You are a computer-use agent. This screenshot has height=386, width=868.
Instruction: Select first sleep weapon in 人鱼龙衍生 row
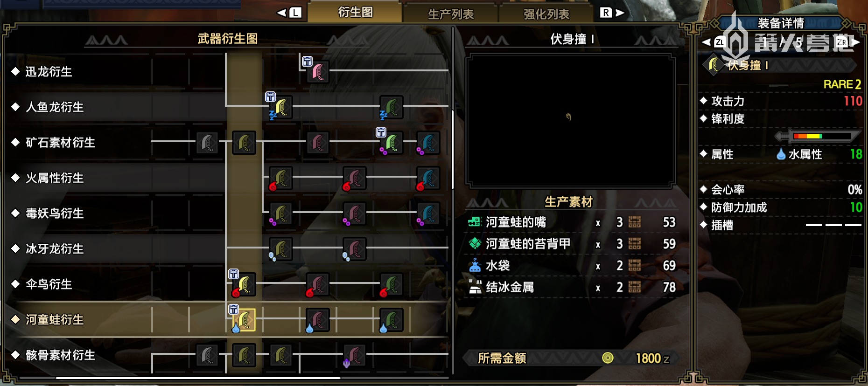click(x=281, y=107)
